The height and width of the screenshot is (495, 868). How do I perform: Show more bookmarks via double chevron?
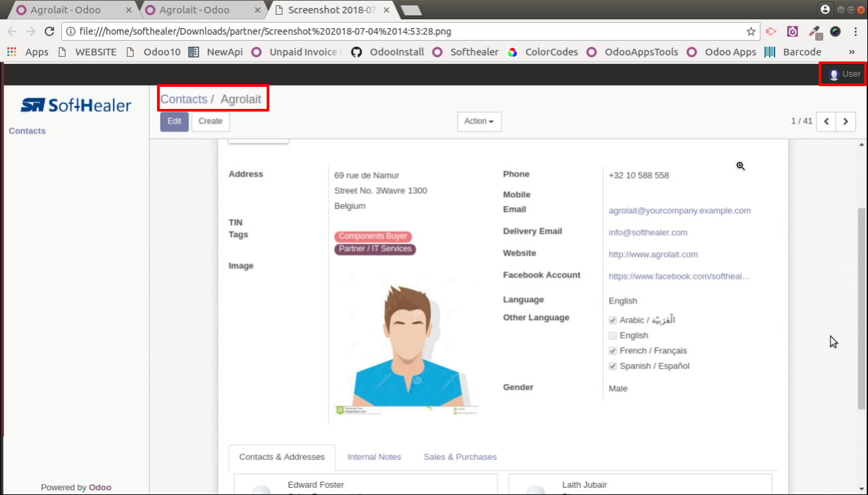tap(852, 51)
